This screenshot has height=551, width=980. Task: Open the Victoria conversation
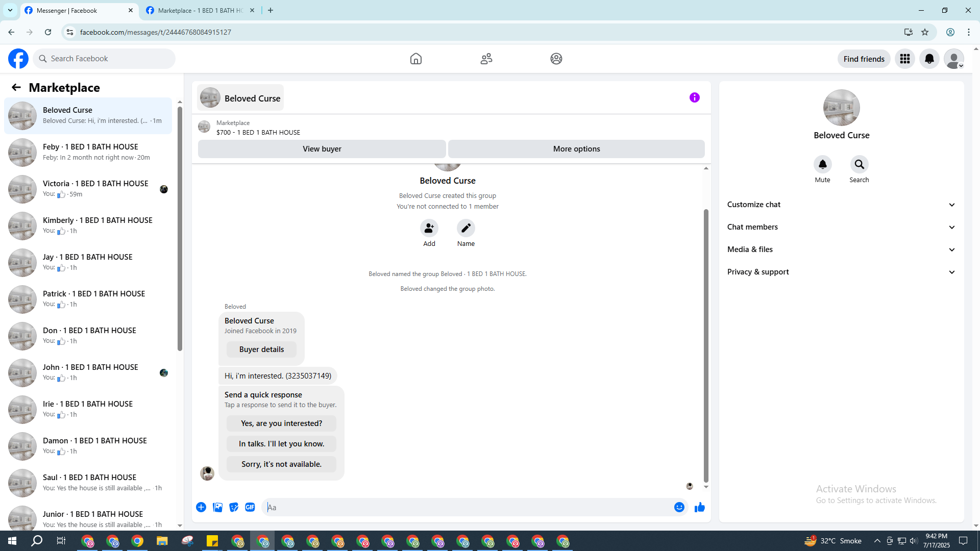pyautogui.click(x=88, y=189)
